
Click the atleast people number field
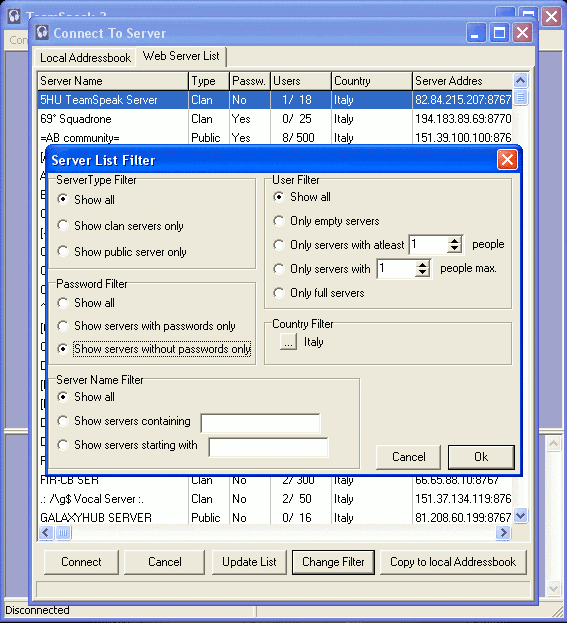click(428, 244)
